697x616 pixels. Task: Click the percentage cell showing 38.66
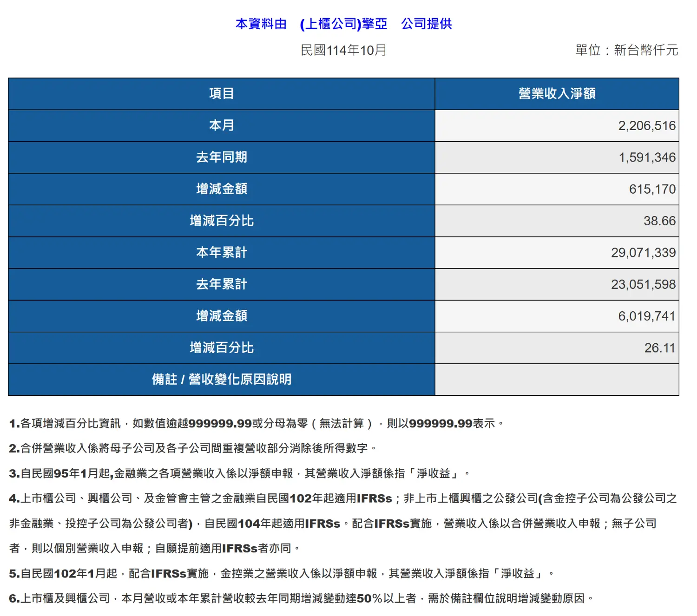(659, 221)
